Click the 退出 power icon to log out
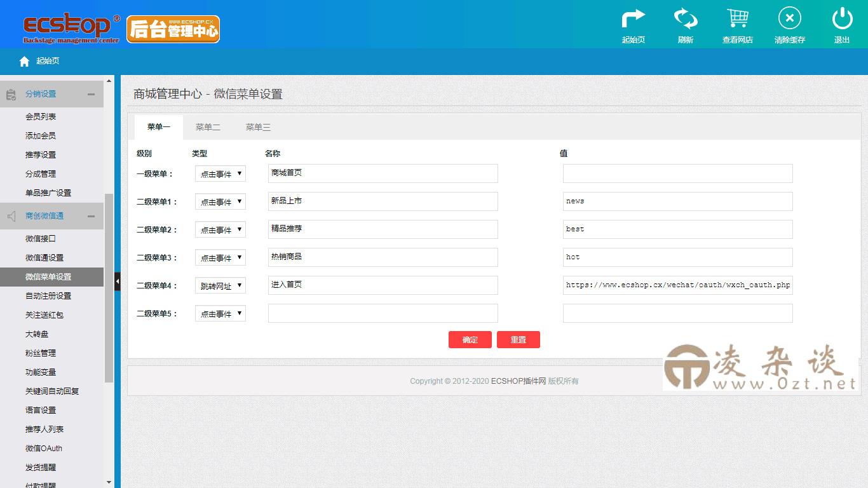This screenshot has height=488, width=868. [x=842, y=18]
